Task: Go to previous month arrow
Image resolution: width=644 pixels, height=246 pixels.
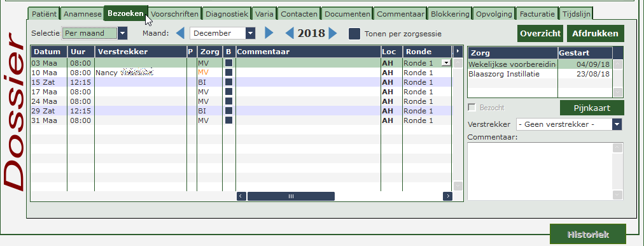Action: coord(180,33)
